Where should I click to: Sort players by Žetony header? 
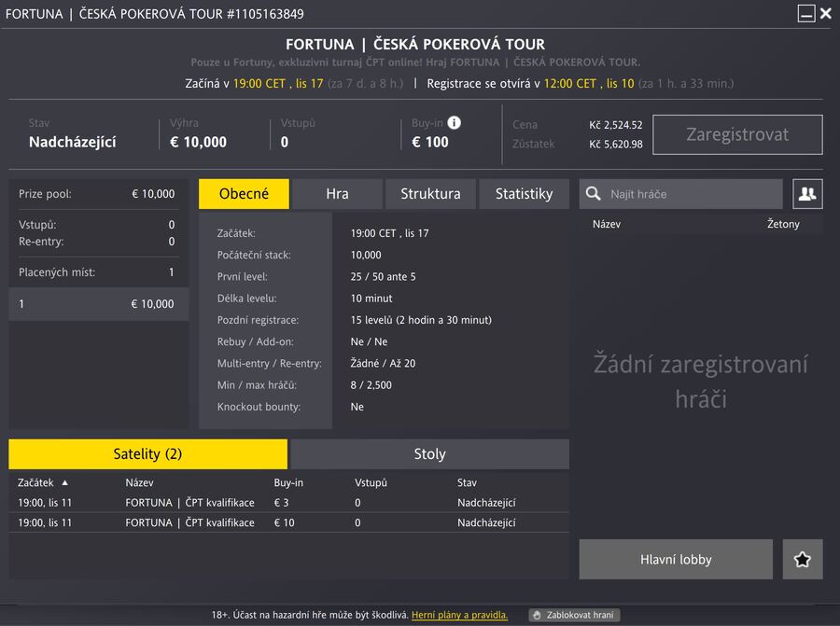pyautogui.click(x=783, y=224)
